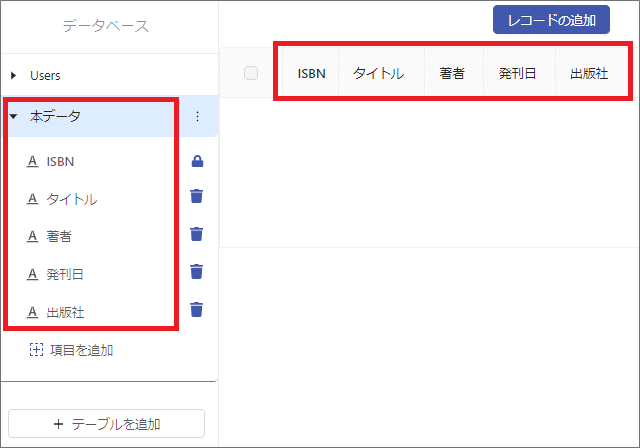
Task: Expand the Users table arrow
Action: click(x=13, y=75)
